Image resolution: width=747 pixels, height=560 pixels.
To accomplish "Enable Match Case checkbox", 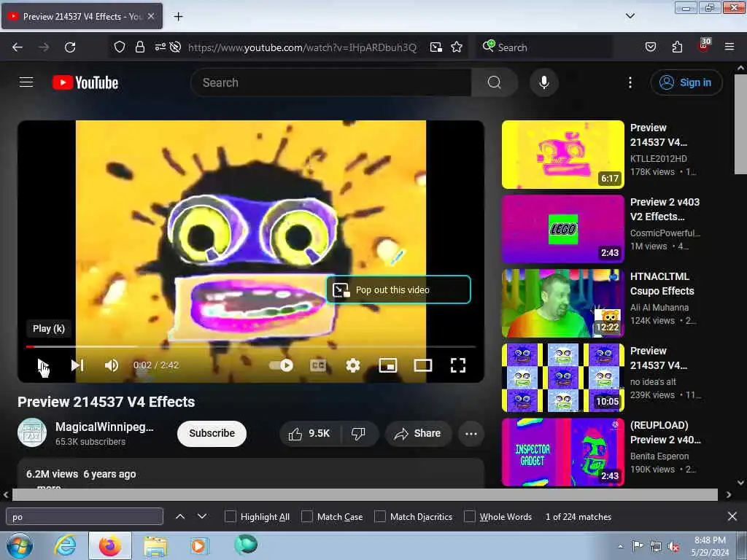I will [307, 516].
